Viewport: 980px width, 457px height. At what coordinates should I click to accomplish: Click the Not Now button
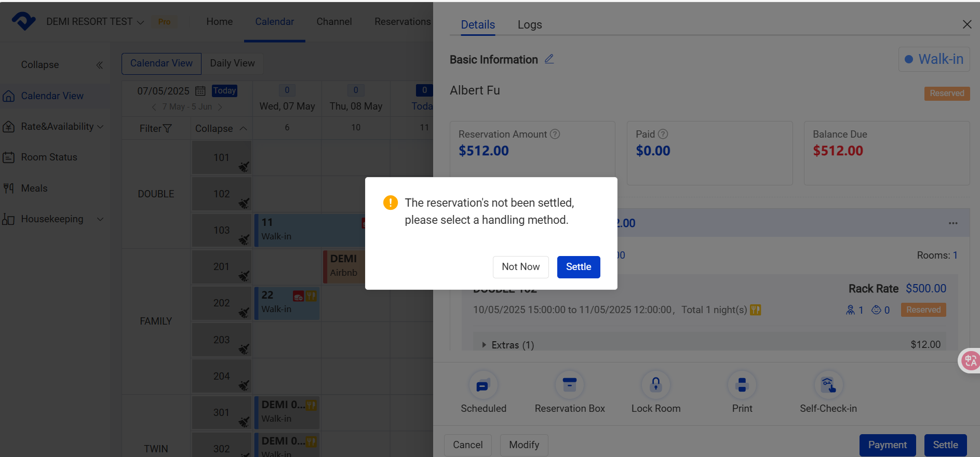[x=520, y=267]
